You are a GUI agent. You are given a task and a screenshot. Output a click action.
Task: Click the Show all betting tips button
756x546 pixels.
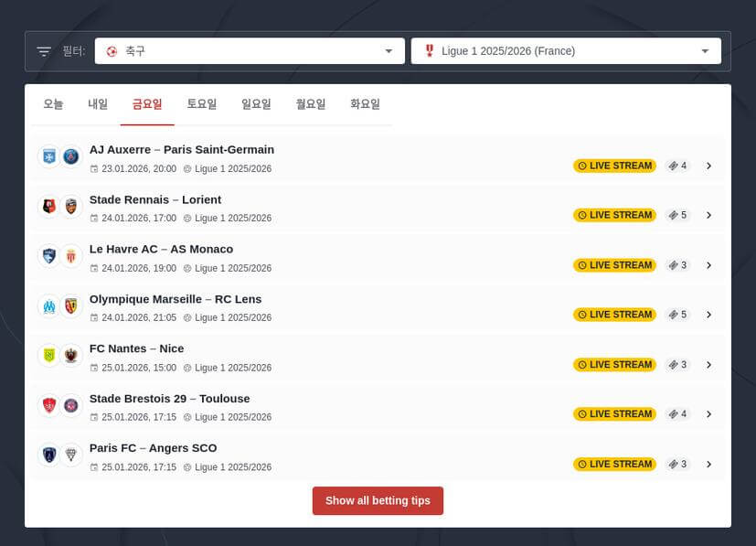tap(378, 500)
